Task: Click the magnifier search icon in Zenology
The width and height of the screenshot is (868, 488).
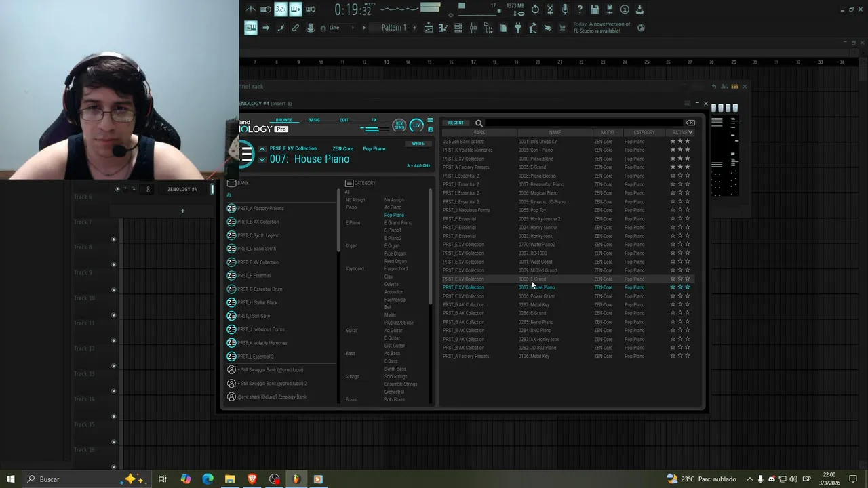Action: pyautogui.click(x=479, y=123)
